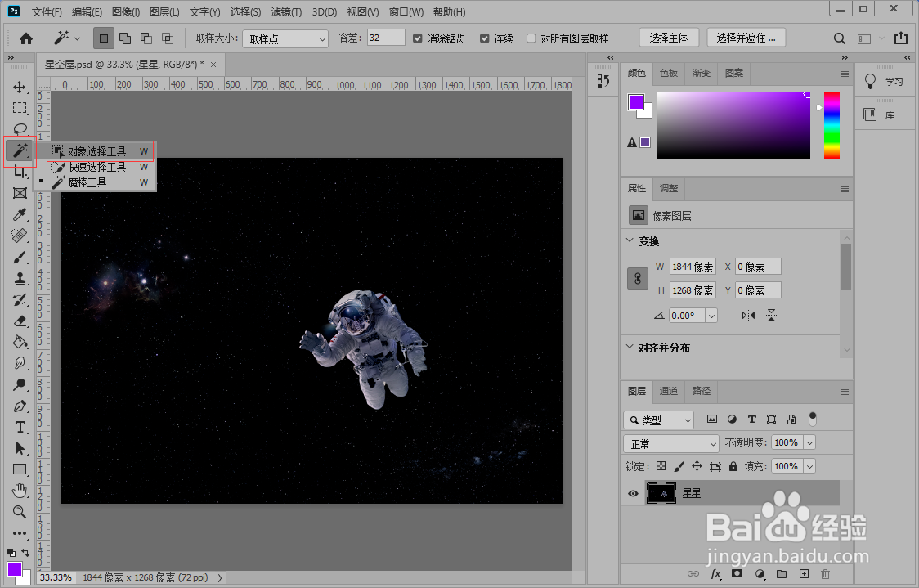Select the History Brush tool
This screenshot has width=919, height=588.
pos(20,299)
